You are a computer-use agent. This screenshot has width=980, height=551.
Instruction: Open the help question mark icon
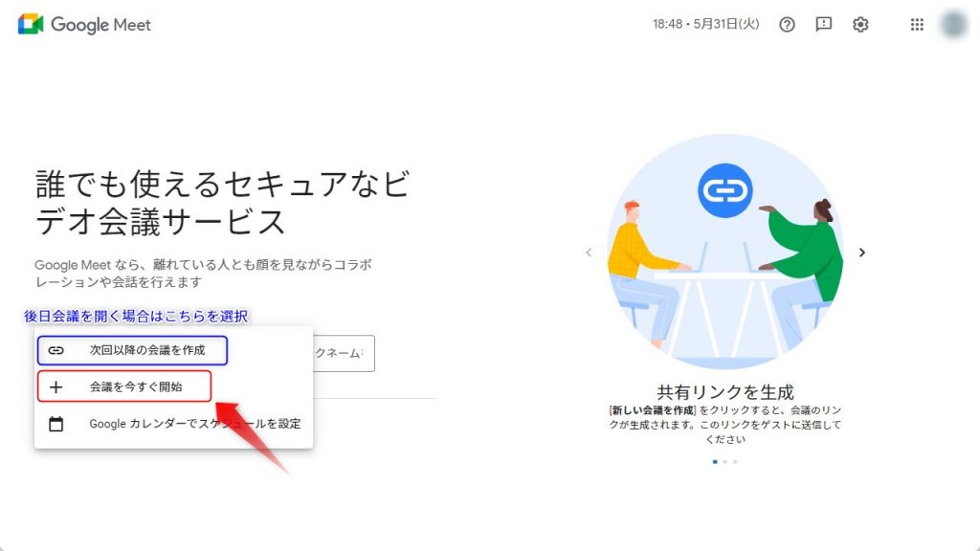787,24
